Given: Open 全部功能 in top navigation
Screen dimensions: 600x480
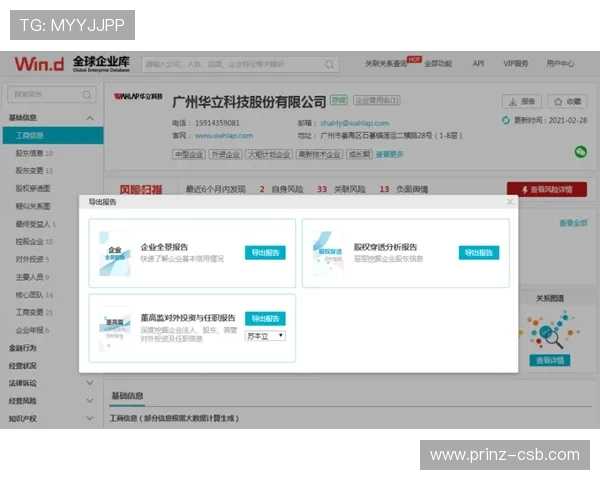Looking at the screenshot, I should click(x=438, y=64).
